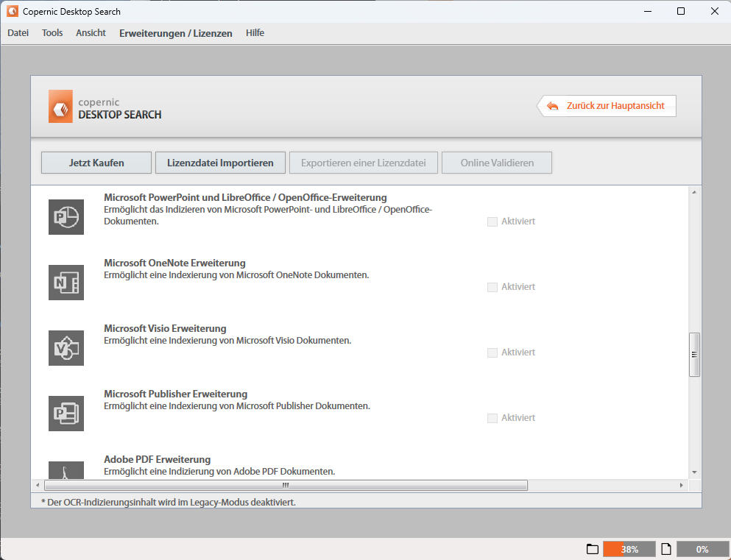The width and height of the screenshot is (731, 560).
Task: Click the document icon next to 0%
Action: point(666,548)
